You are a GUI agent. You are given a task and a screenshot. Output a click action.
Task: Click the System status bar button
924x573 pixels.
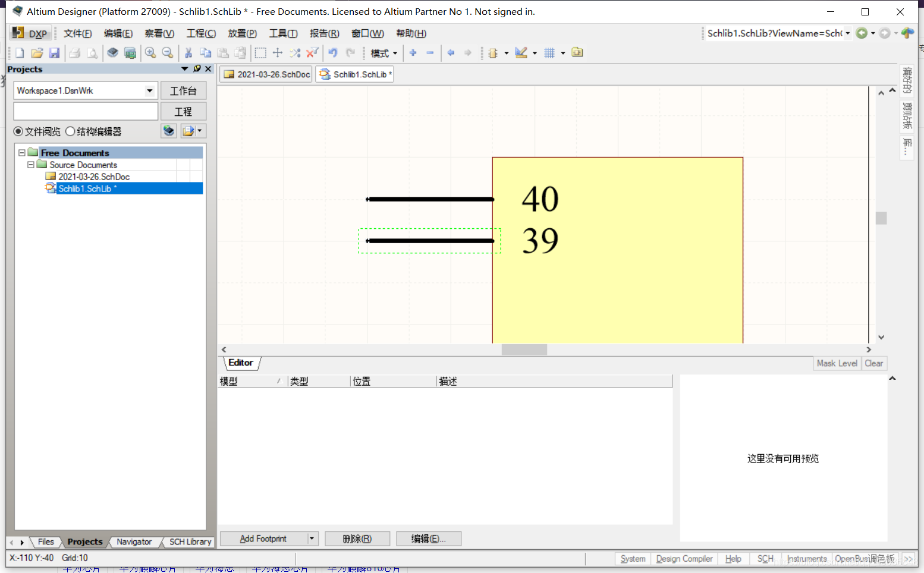tap(633, 559)
